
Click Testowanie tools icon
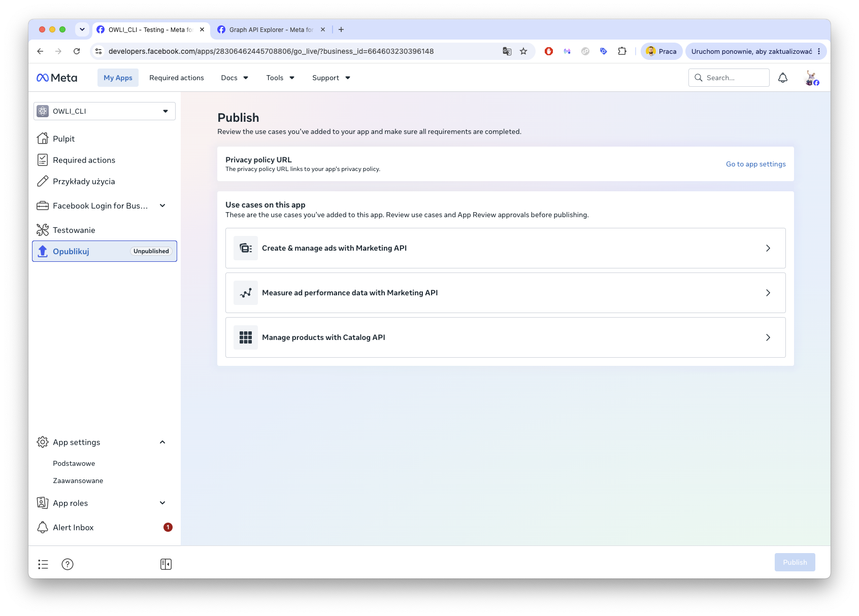click(43, 230)
